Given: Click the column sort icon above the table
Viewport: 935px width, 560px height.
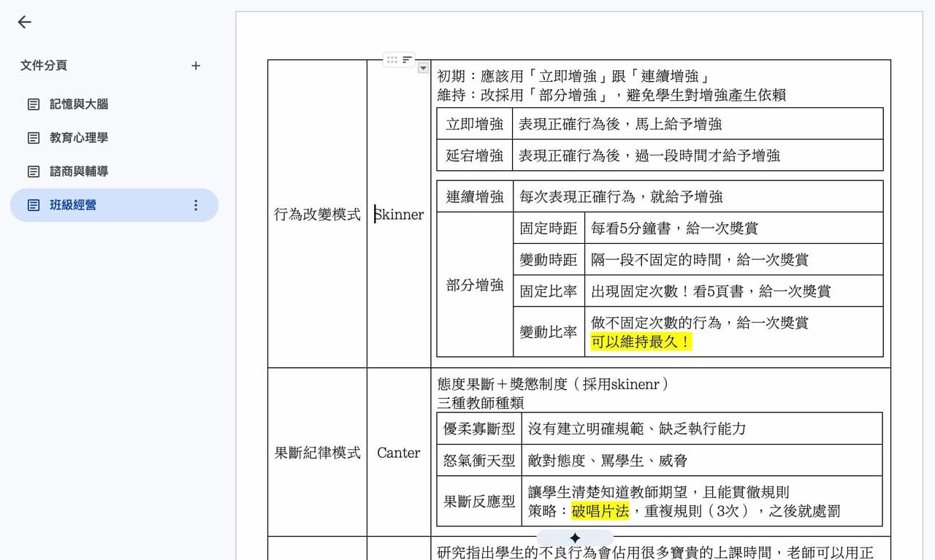Looking at the screenshot, I should [x=407, y=59].
